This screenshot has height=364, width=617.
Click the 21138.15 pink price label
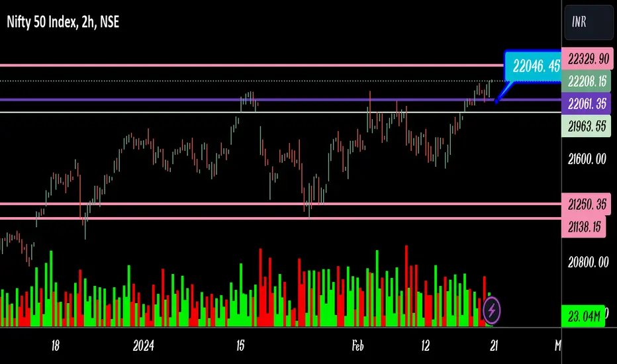click(x=584, y=226)
